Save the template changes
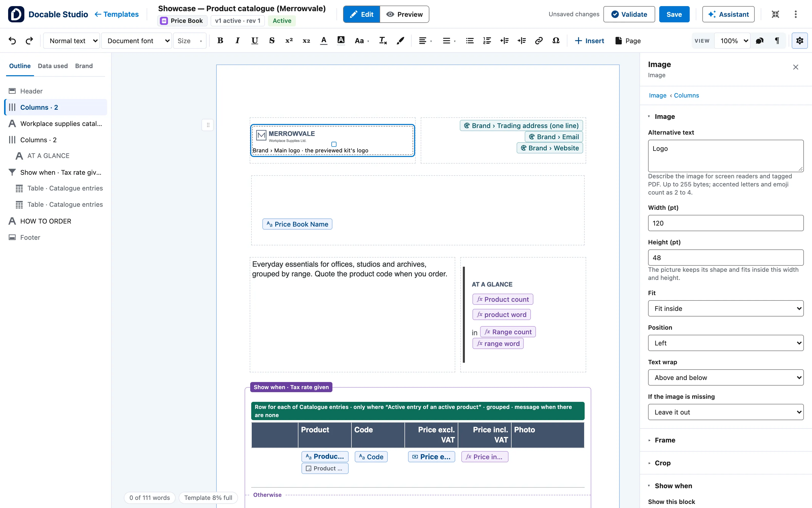This screenshot has height=508, width=812. click(674, 14)
